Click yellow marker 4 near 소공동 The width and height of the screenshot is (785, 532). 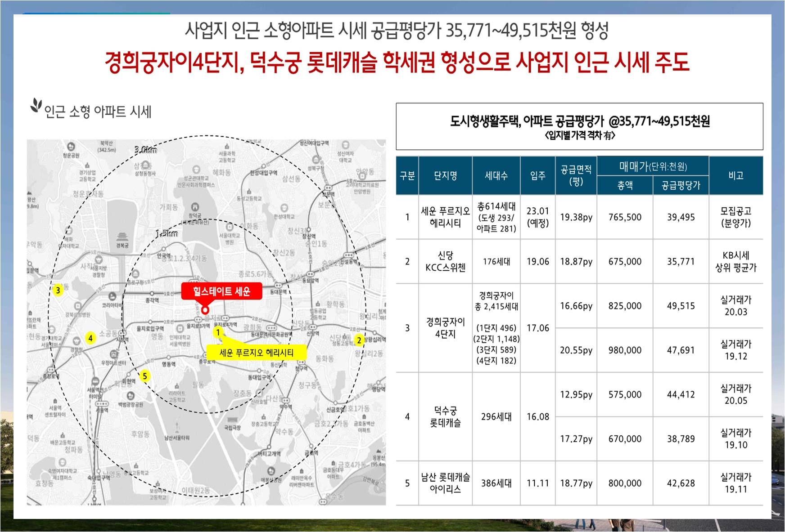point(90,338)
